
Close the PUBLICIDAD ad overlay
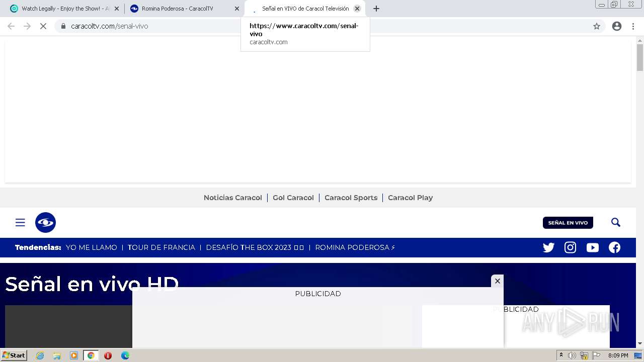(497, 281)
